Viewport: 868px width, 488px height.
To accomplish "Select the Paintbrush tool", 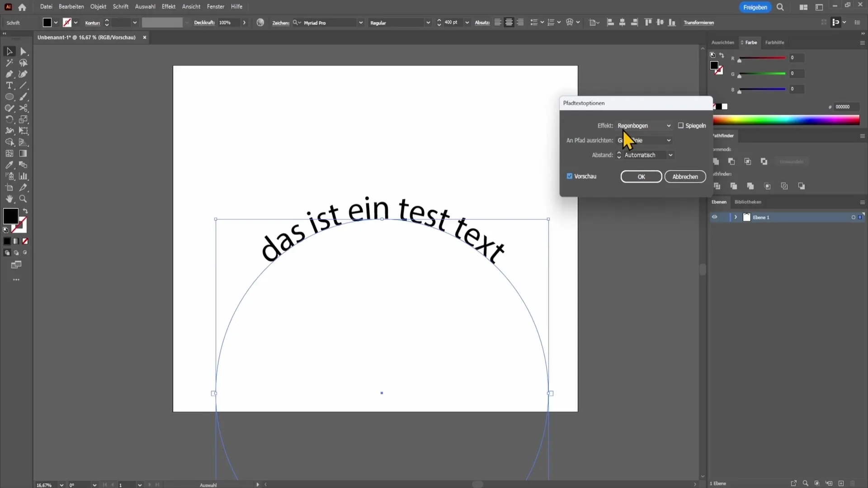I will (x=24, y=97).
